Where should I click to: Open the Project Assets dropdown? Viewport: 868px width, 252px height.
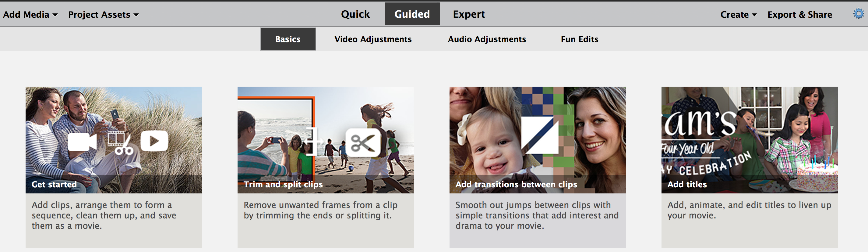tap(103, 15)
